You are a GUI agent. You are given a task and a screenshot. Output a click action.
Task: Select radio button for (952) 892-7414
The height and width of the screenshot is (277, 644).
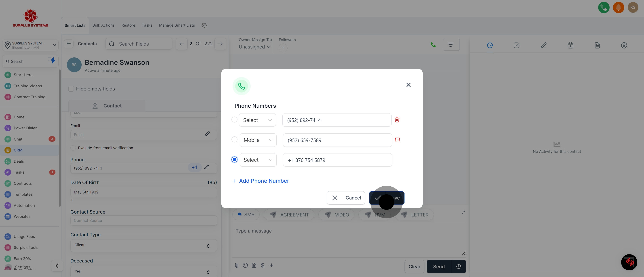coord(234,120)
